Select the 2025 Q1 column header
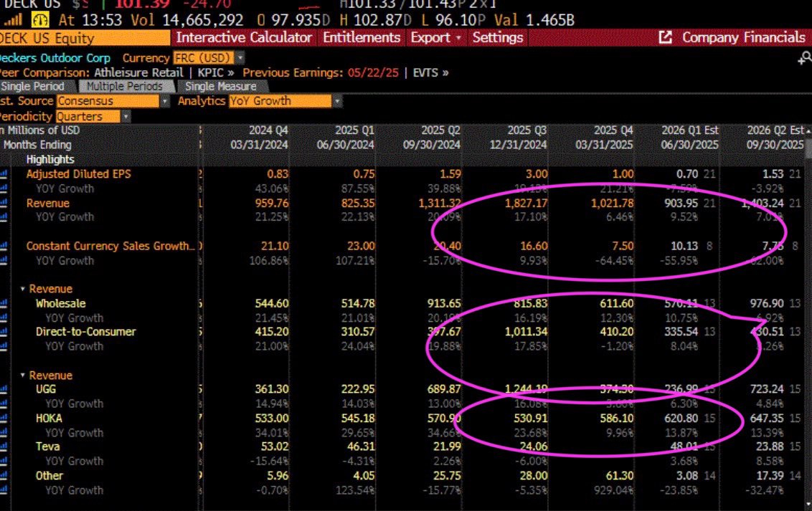 (x=346, y=138)
